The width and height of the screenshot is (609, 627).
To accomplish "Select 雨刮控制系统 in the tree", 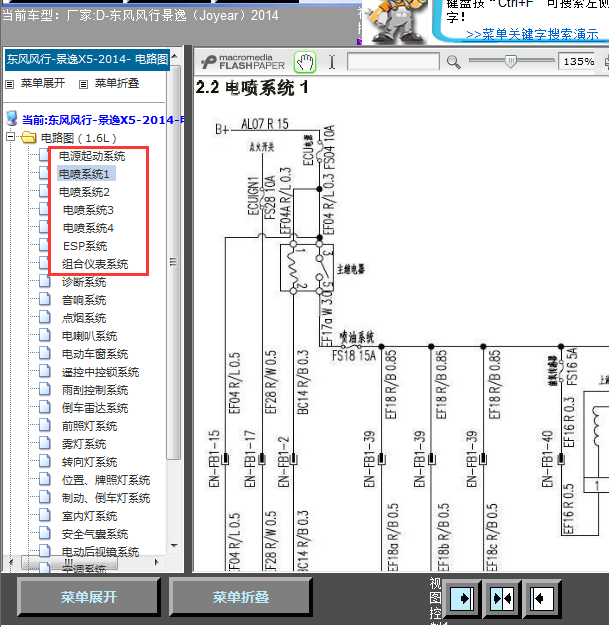I will (x=95, y=390).
